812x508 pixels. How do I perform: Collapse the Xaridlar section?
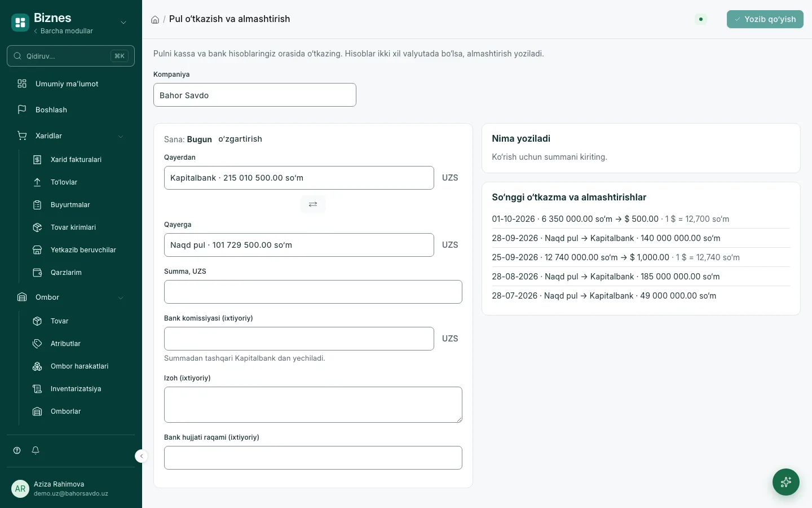point(120,136)
